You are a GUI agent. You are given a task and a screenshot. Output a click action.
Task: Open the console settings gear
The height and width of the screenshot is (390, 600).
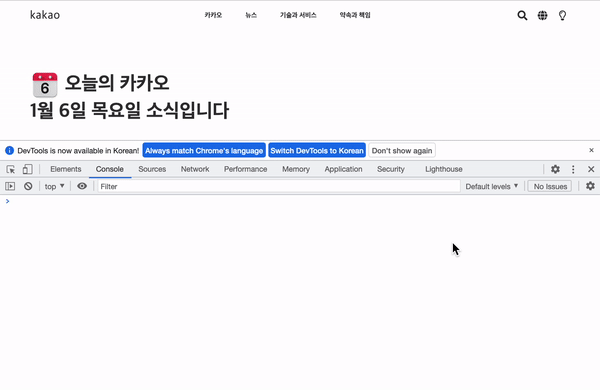click(x=590, y=186)
